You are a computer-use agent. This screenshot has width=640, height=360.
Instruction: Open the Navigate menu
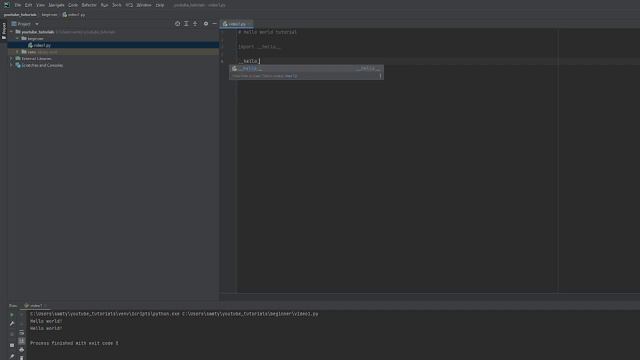(56, 5)
